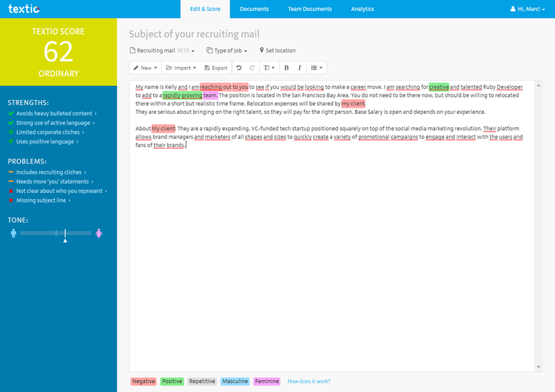
Task: Click the masculine figure tone icon
Action: (x=13, y=233)
